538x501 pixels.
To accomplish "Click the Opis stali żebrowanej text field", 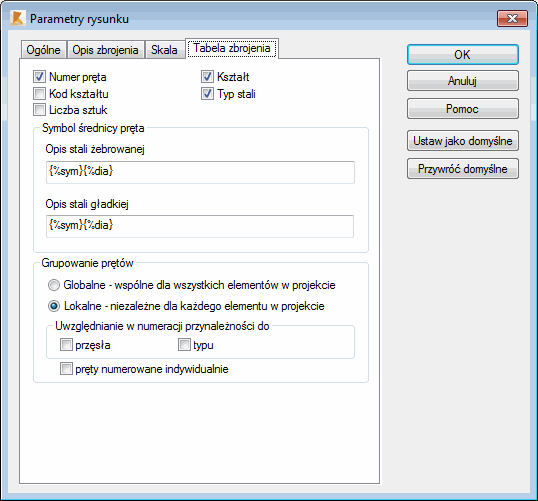I will click(x=200, y=172).
